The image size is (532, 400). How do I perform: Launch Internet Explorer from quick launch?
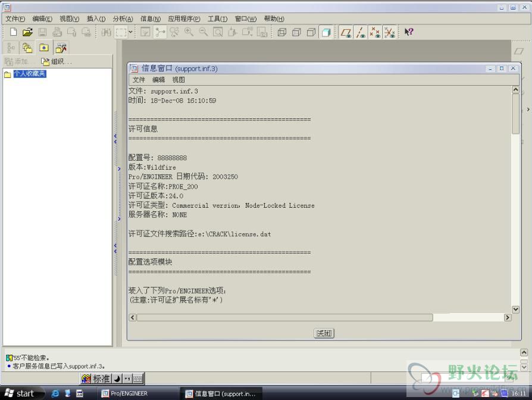(x=55, y=393)
